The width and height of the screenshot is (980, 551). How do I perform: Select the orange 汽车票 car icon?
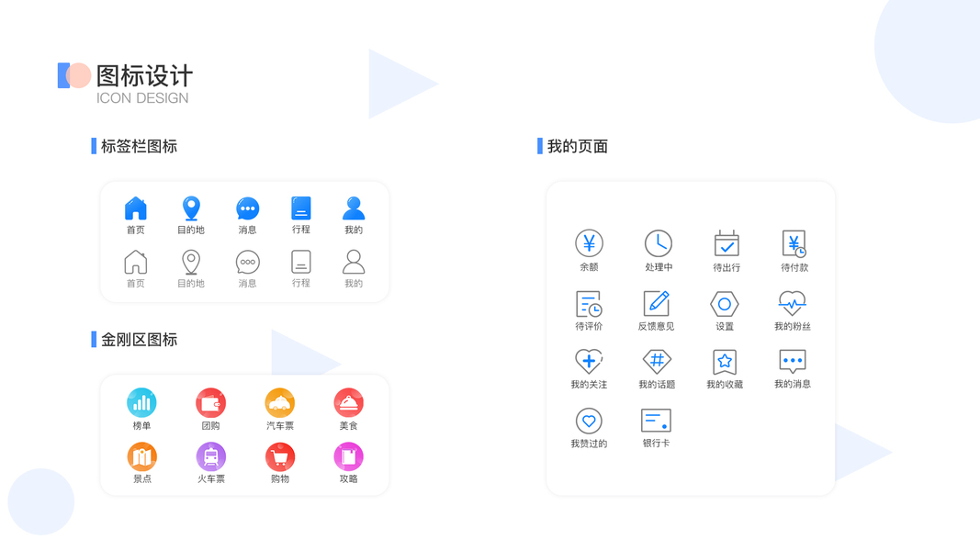click(x=280, y=403)
